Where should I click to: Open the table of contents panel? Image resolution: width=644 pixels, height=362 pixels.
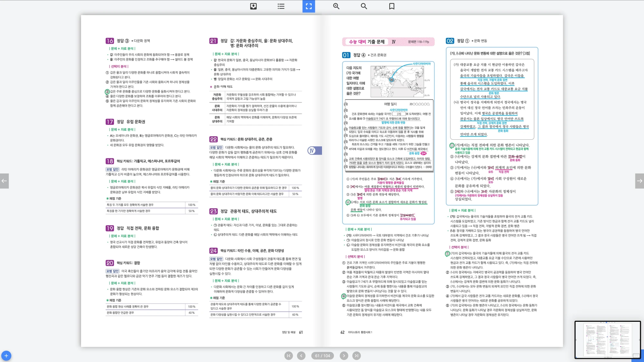pos(280,6)
